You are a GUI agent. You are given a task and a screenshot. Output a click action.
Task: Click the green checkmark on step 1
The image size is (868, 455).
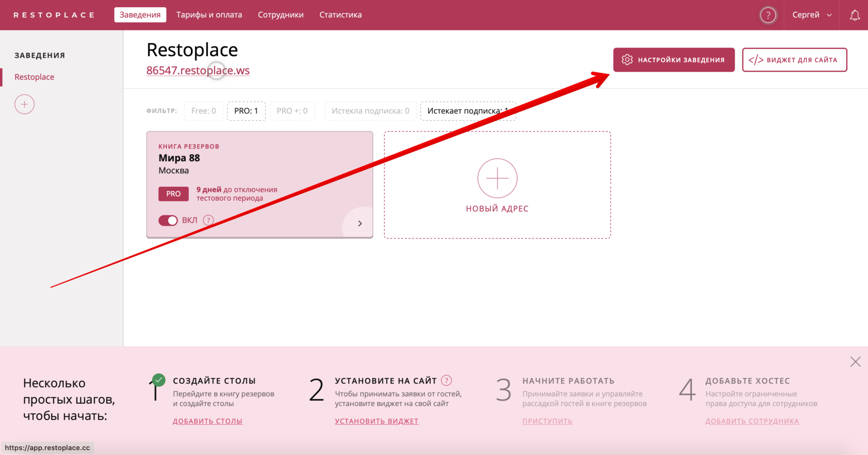pos(159,380)
